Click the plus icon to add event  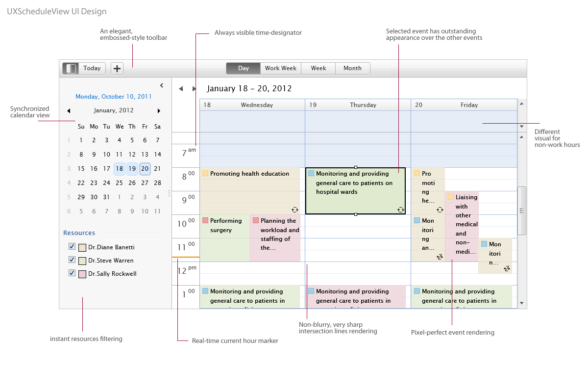117,69
